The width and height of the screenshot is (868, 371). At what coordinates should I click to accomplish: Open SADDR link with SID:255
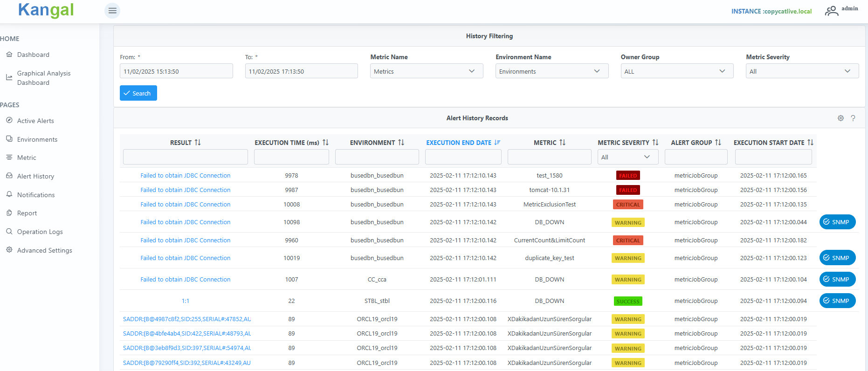tap(187, 319)
